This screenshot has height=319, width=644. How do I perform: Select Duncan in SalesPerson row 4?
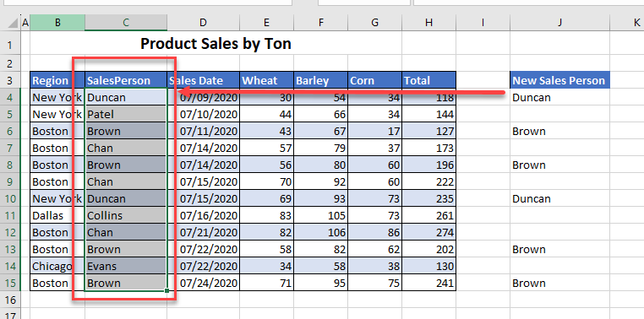[126, 98]
